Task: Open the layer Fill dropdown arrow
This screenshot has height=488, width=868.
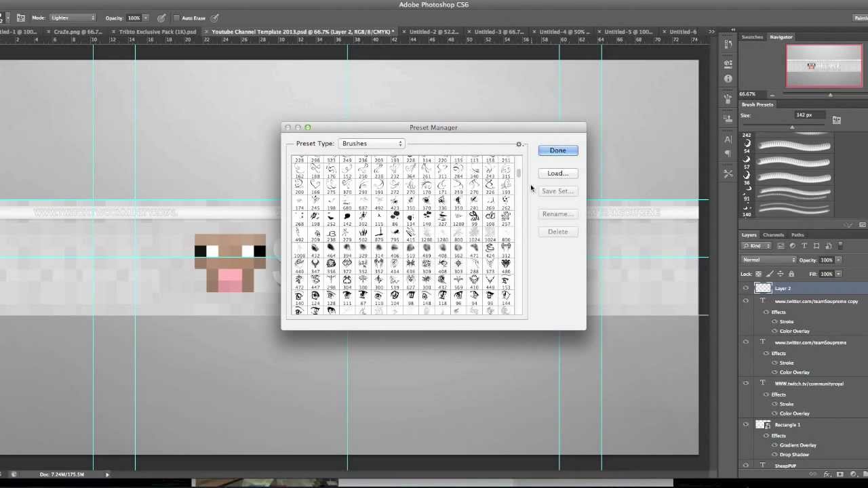Action: click(838, 274)
